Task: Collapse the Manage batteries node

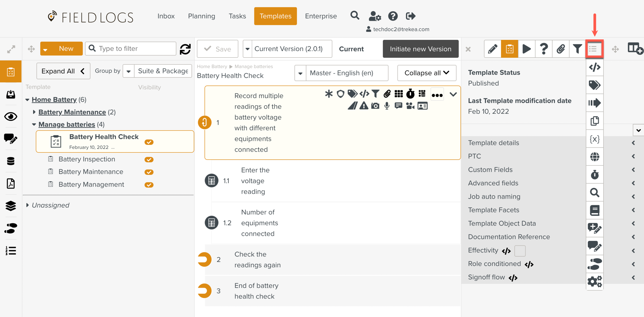Action: [34, 124]
